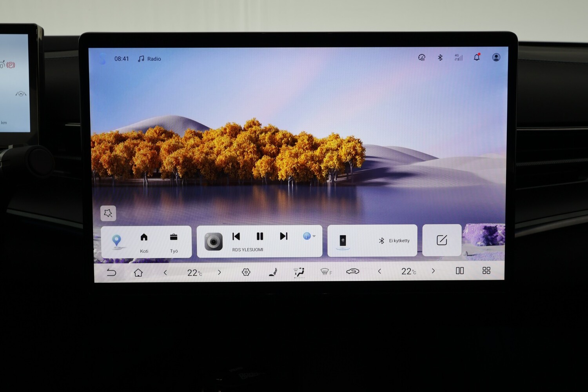Image resolution: width=588 pixels, height=392 pixels.
Task: Increase passenger side temperature
Action: 433,270
